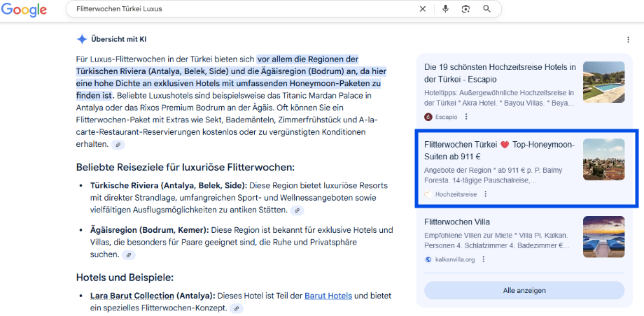Follow the Barut Hotels hyperlink
This screenshot has width=644, height=316.
tap(328, 296)
